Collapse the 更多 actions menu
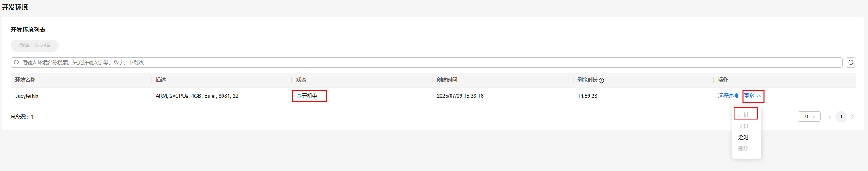Image resolution: width=868 pixels, height=171 pixels. click(752, 96)
